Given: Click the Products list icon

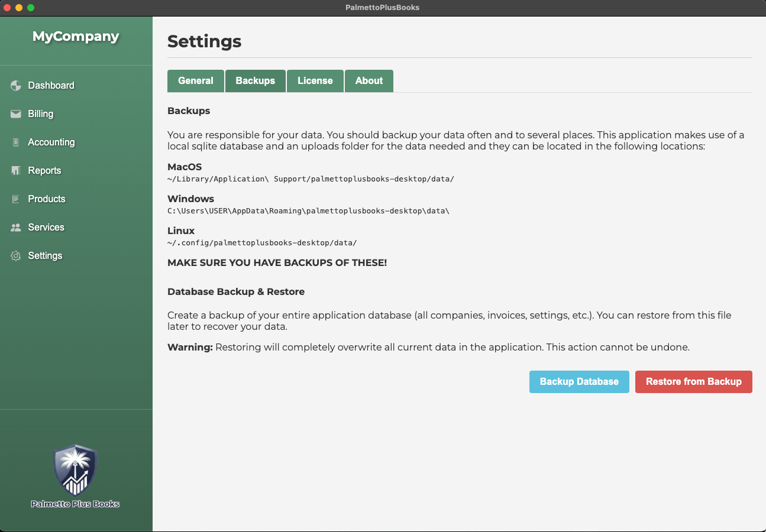Looking at the screenshot, I should click(16, 199).
